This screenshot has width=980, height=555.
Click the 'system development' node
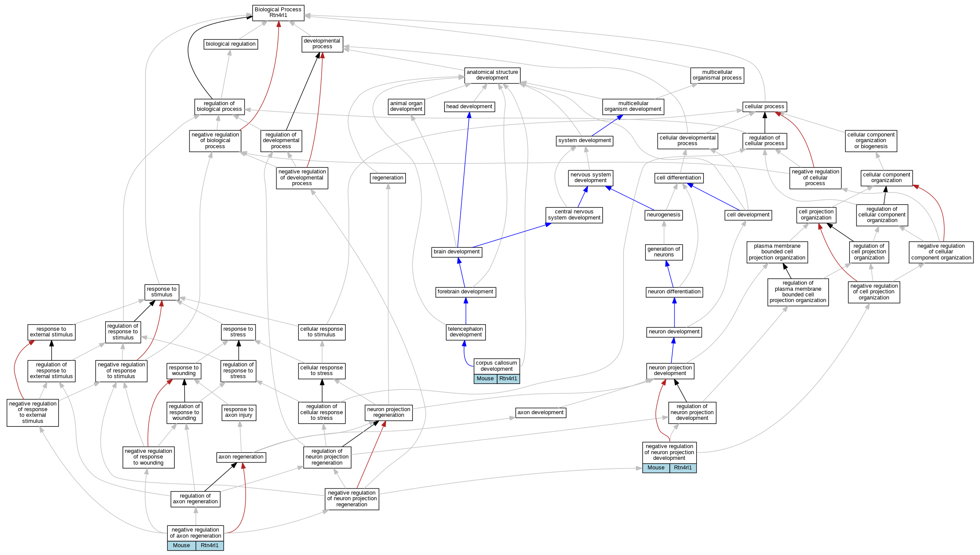pyautogui.click(x=585, y=140)
